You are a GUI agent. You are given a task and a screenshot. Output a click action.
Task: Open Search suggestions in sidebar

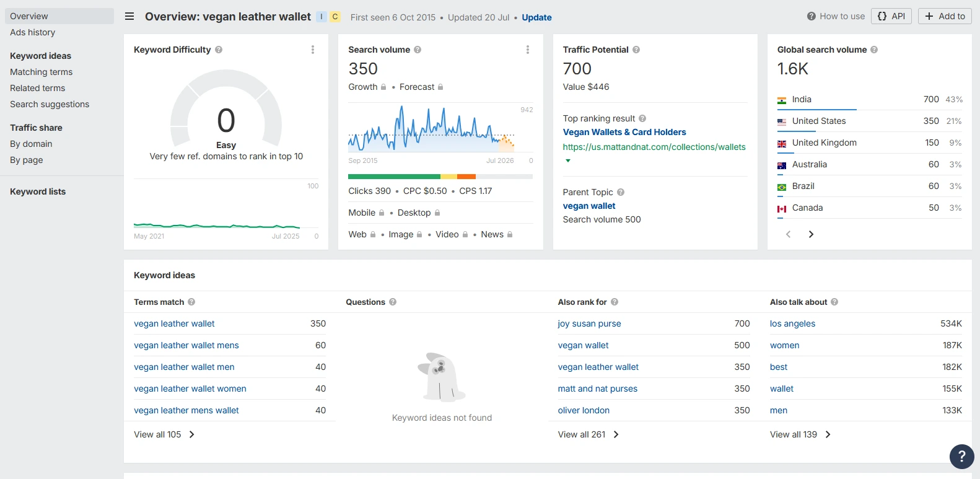[x=50, y=104]
